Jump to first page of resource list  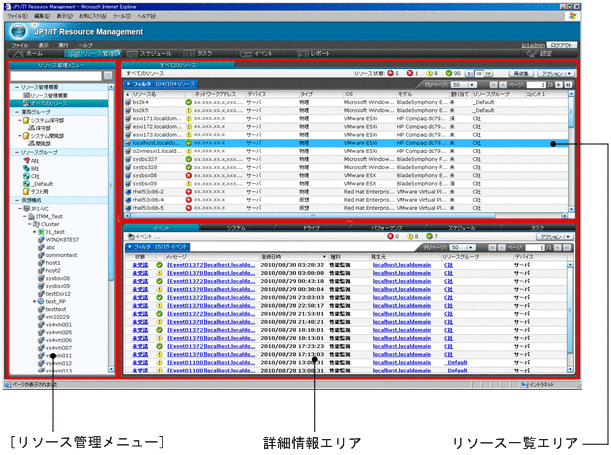coord(493,85)
